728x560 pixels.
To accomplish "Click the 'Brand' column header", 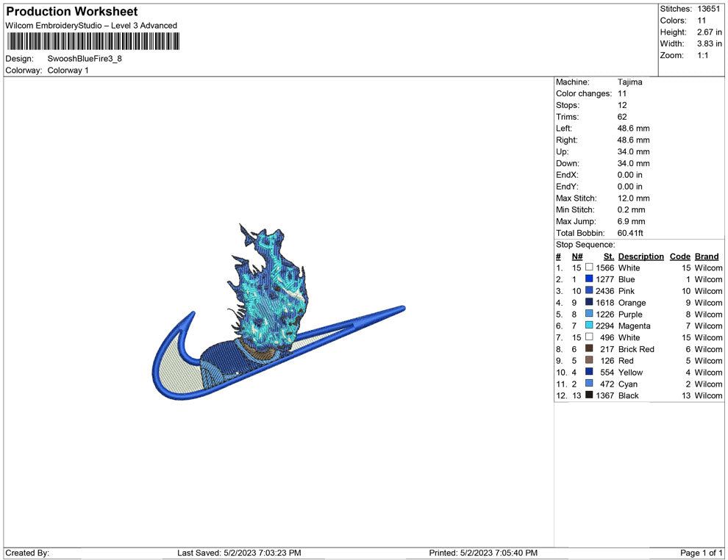I will [x=707, y=256].
